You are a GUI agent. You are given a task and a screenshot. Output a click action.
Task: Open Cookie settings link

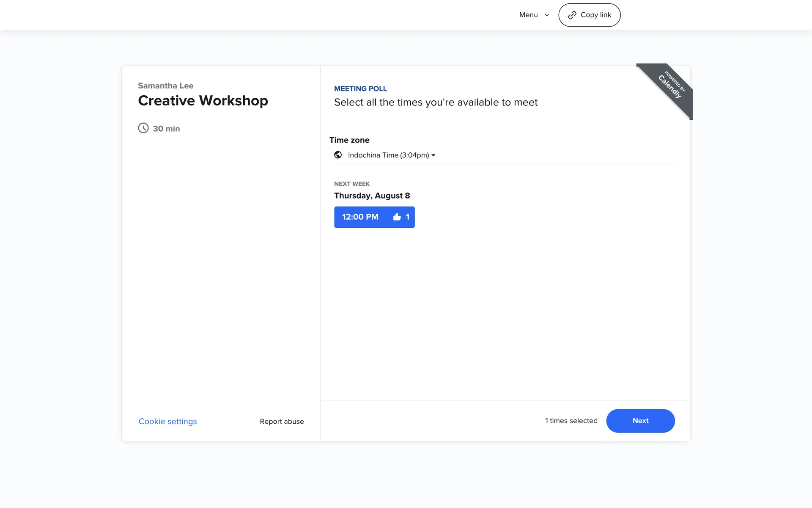click(167, 422)
